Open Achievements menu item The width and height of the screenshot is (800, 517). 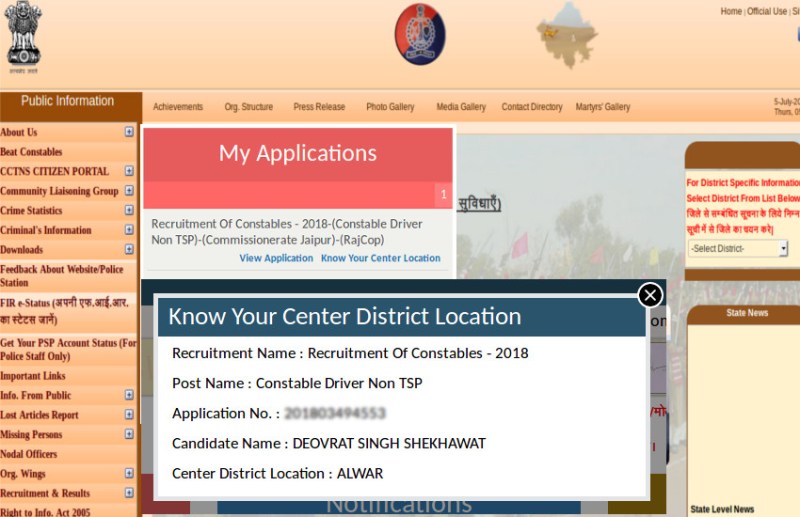point(178,107)
